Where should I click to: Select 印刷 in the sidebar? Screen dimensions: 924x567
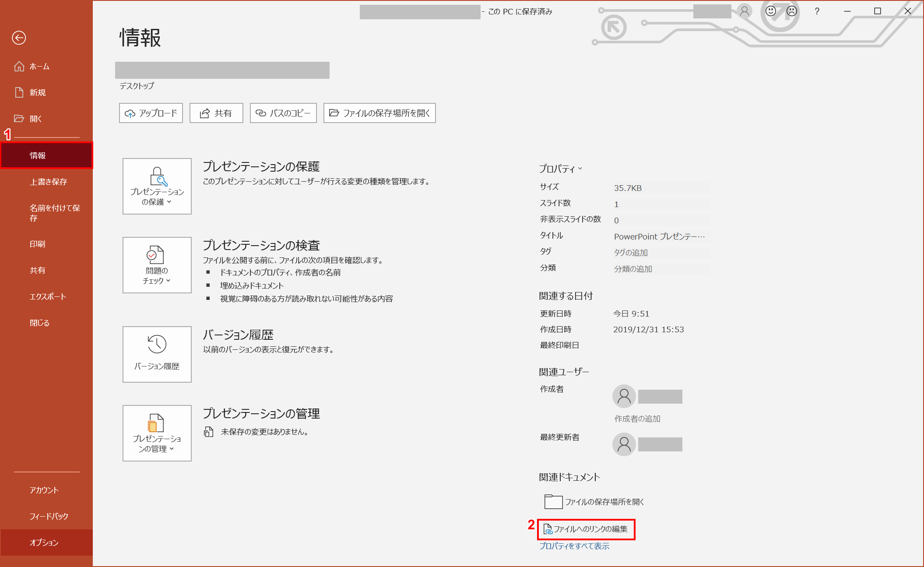[x=46, y=244]
